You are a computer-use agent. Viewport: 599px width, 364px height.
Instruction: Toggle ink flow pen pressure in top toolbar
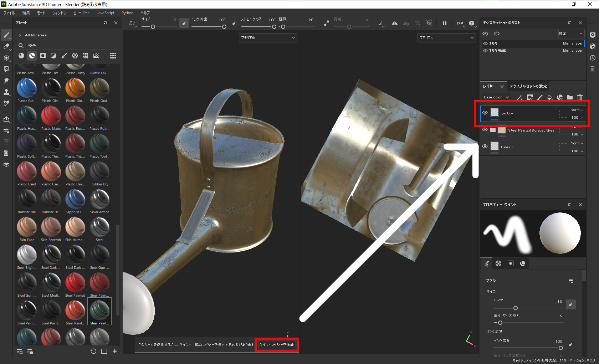click(234, 24)
